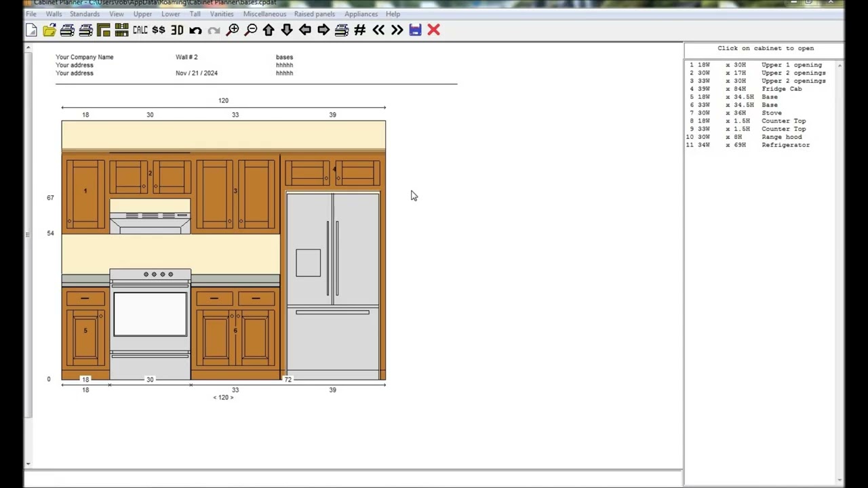Click the $$ cost icon
The image size is (868, 488).
158,29
